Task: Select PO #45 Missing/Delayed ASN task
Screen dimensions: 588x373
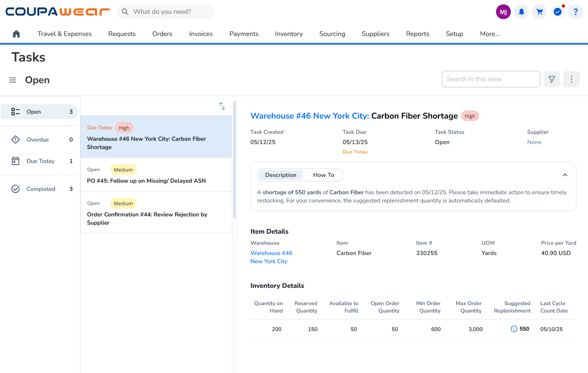Action: 156,175
